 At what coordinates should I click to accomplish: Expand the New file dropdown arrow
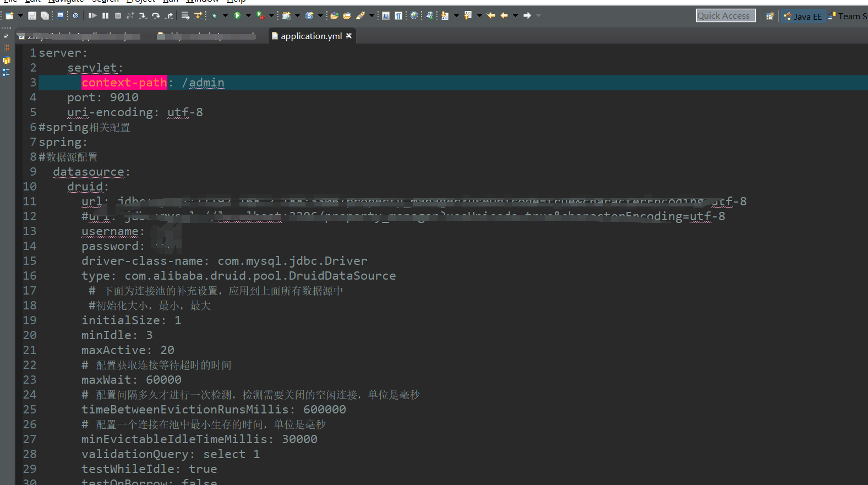(x=20, y=16)
